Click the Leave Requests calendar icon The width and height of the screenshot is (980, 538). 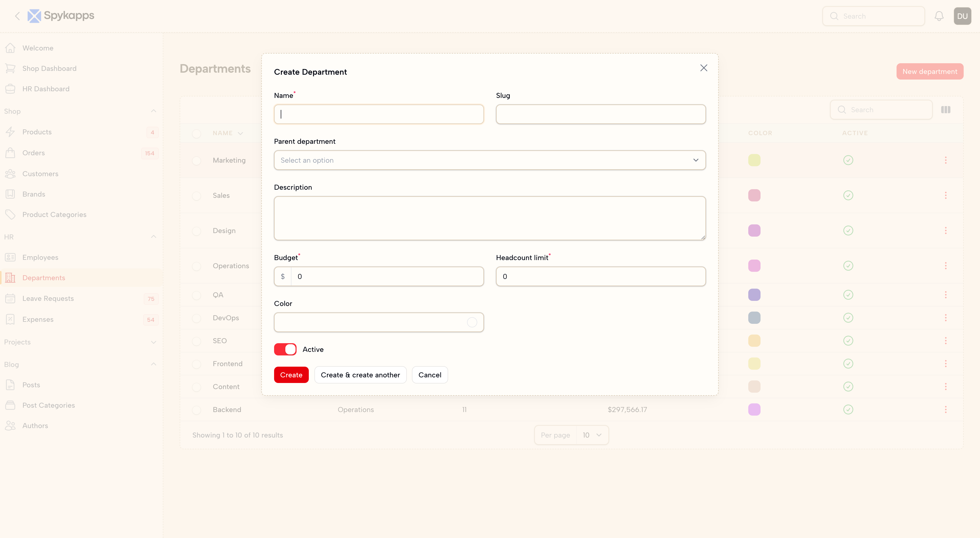pos(11,299)
